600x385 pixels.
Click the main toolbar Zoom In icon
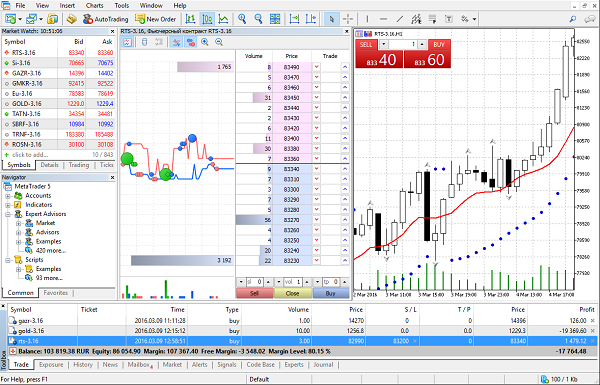(242, 19)
